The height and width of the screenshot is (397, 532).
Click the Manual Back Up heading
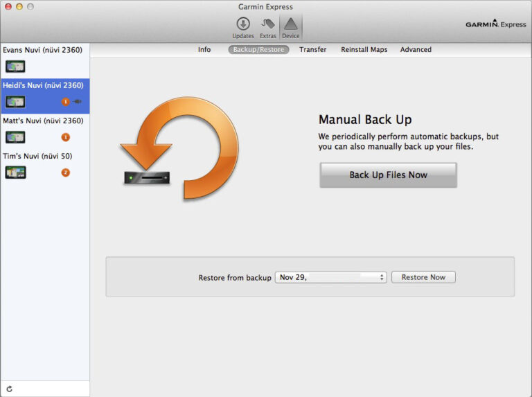coord(365,119)
